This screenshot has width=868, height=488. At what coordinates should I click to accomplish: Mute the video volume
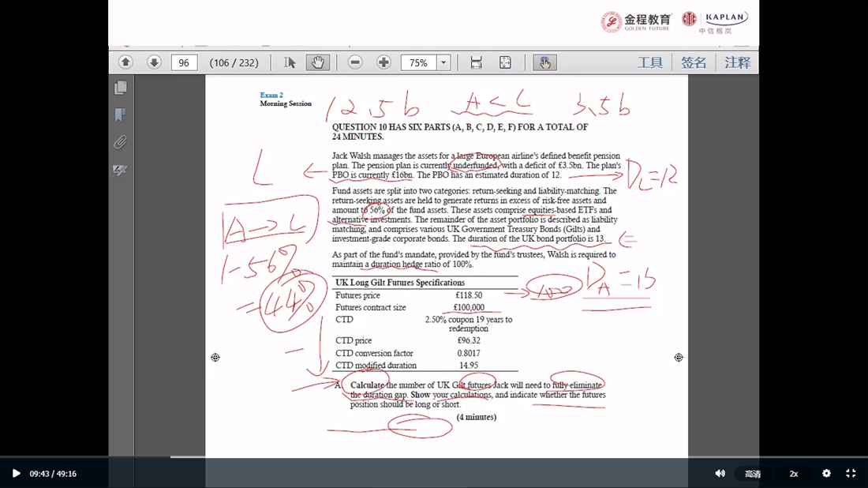tap(720, 474)
